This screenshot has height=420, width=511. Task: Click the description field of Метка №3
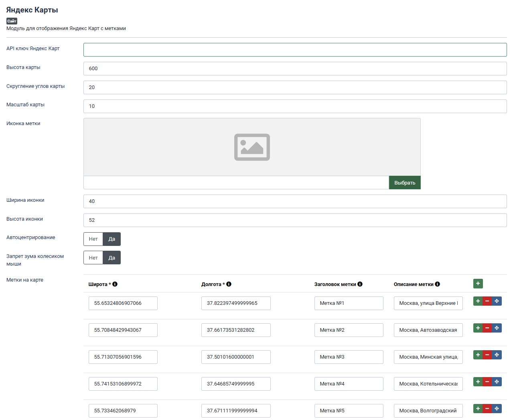(x=428, y=357)
